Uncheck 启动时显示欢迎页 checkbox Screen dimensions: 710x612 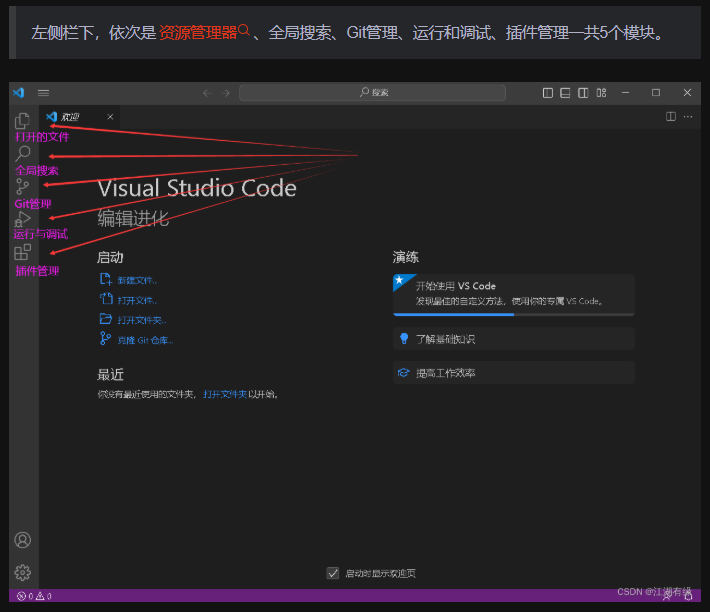(x=333, y=573)
